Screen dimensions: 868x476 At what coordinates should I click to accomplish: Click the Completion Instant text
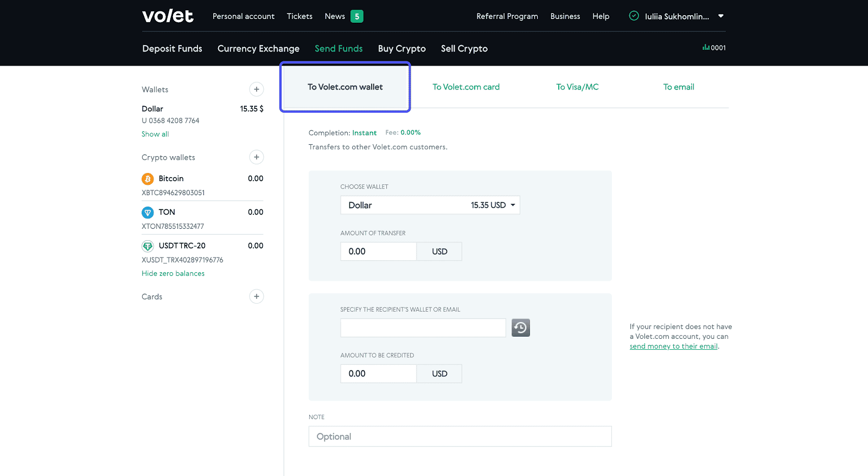coord(342,133)
